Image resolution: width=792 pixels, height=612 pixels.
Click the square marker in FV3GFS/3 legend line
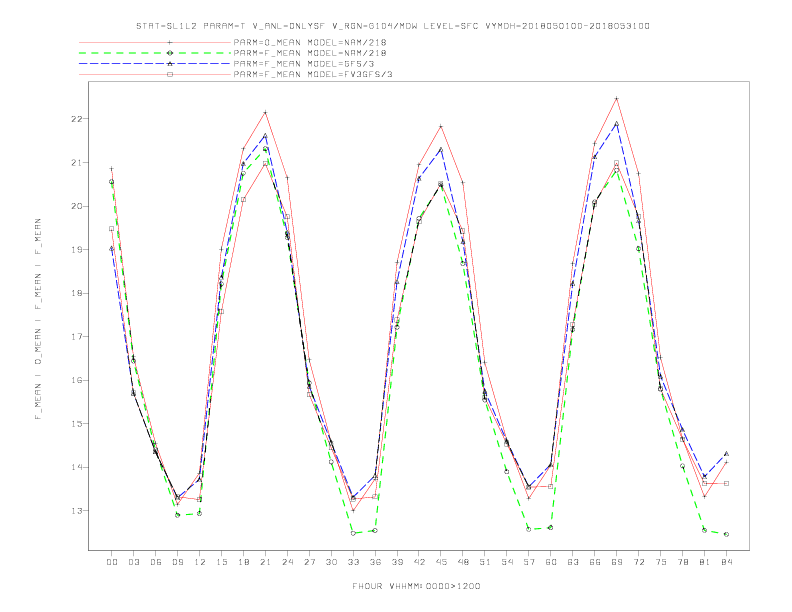[x=170, y=74]
